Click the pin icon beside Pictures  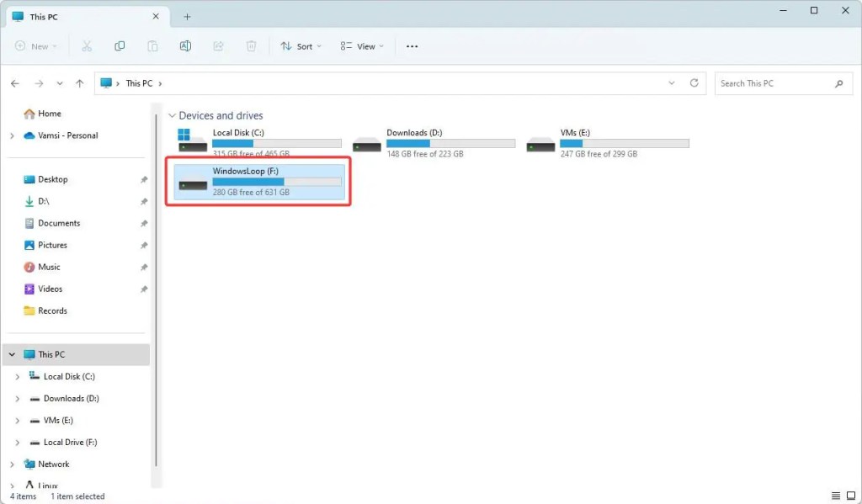pyautogui.click(x=143, y=245)
